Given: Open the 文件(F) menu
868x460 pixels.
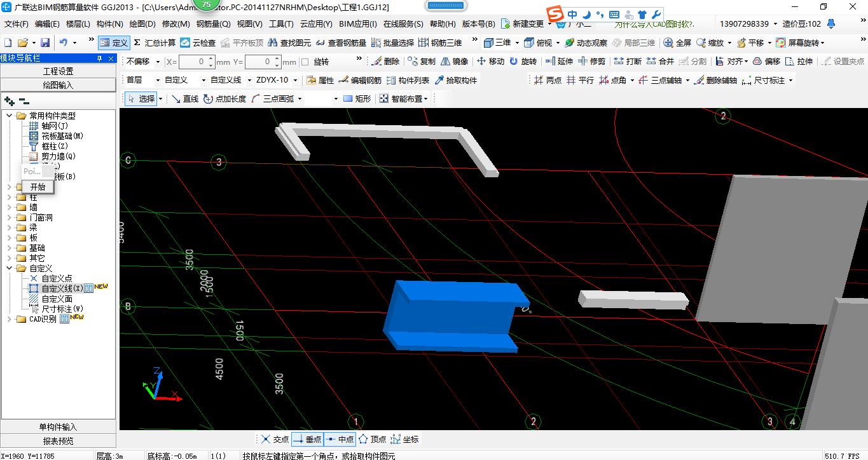Looking at the screenshot, I should [17, 24].
